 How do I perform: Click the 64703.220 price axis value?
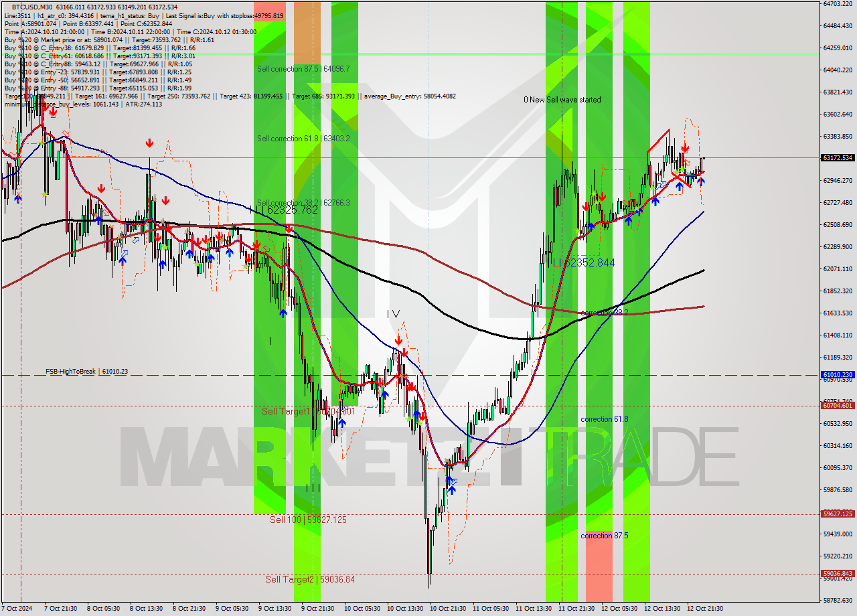[838, 4]
